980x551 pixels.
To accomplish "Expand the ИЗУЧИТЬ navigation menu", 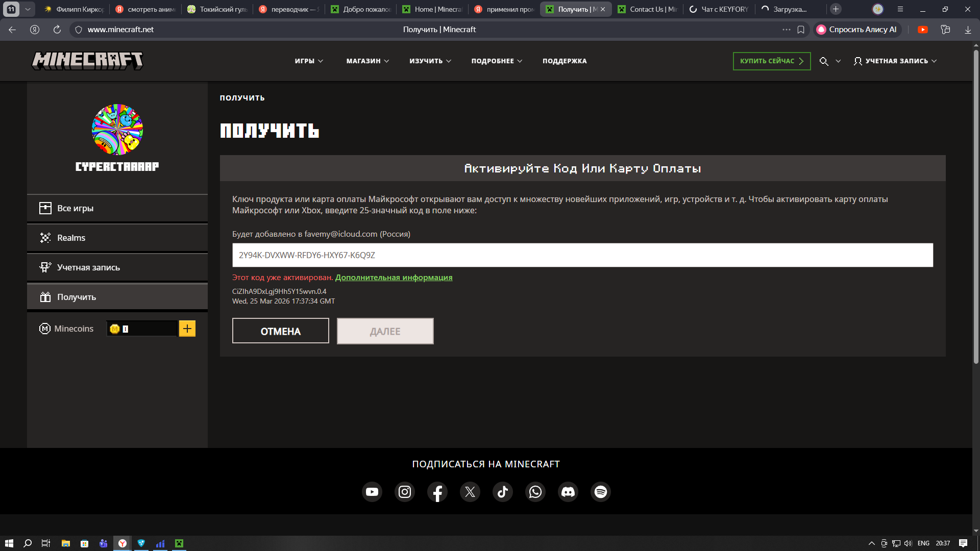I will coord(430,61).
